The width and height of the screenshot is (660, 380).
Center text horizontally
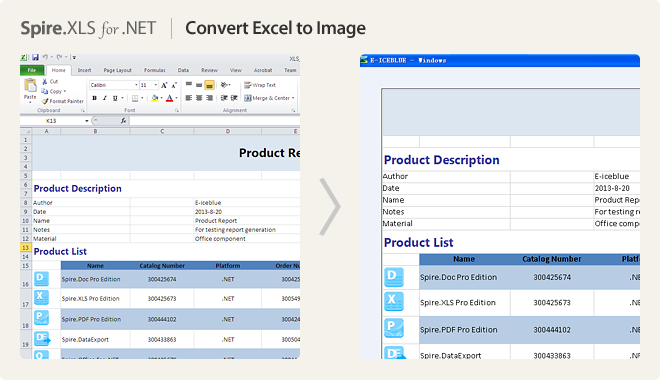(199, 98)
